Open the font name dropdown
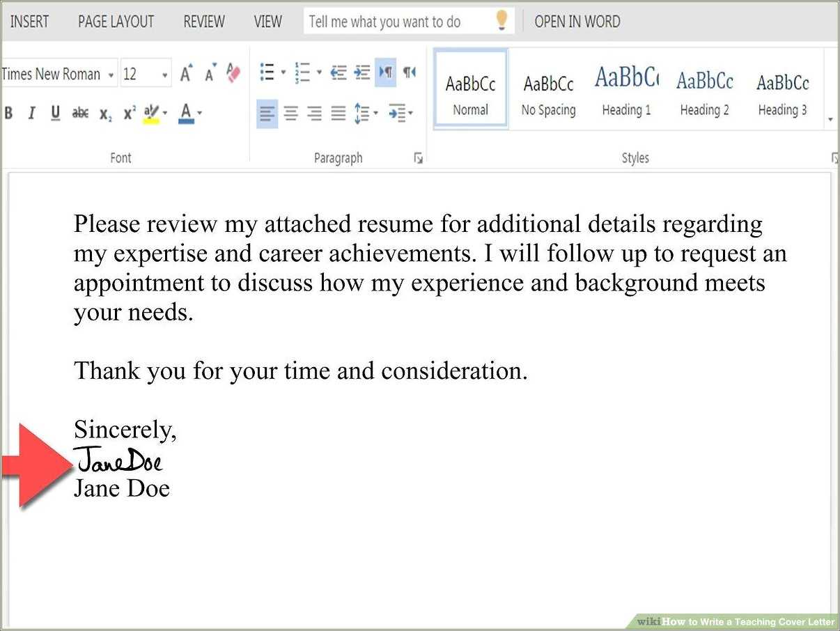Viewport: 840px width, 631px height. [x=111, y=74]
